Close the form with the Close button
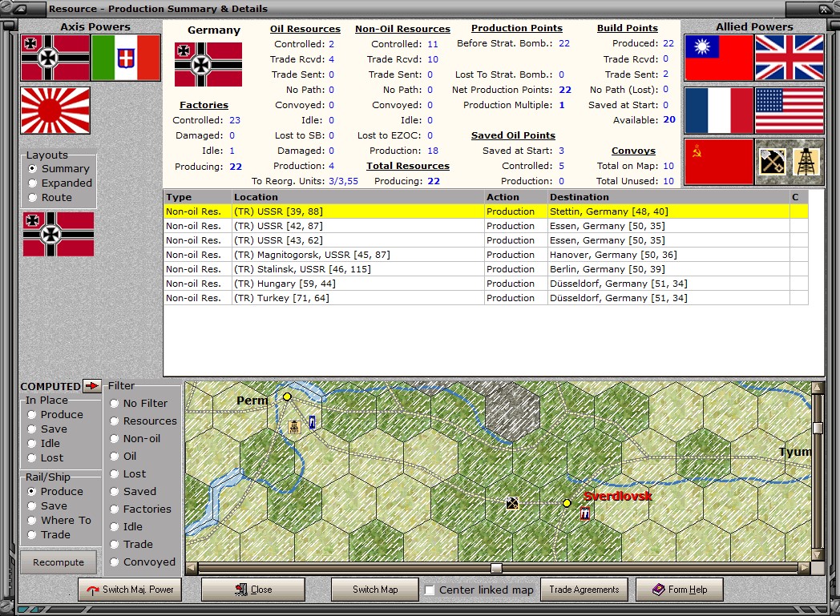This screenshot has height=616, width=840. (253, 590)
